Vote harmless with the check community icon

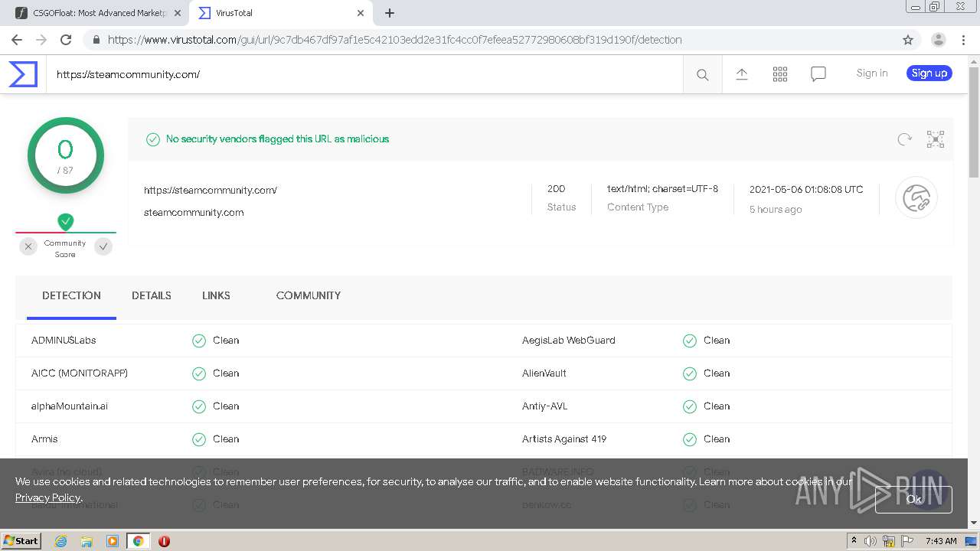[x=103, y=246]
